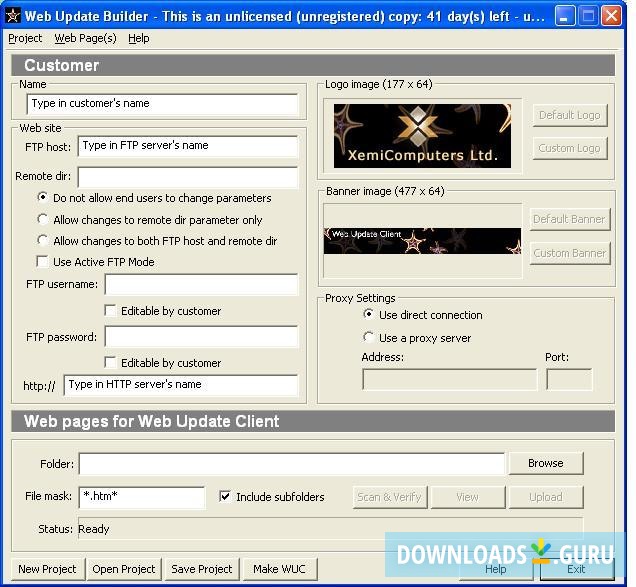
Task: Click the Save Project button
Action: tap(202, 569)
